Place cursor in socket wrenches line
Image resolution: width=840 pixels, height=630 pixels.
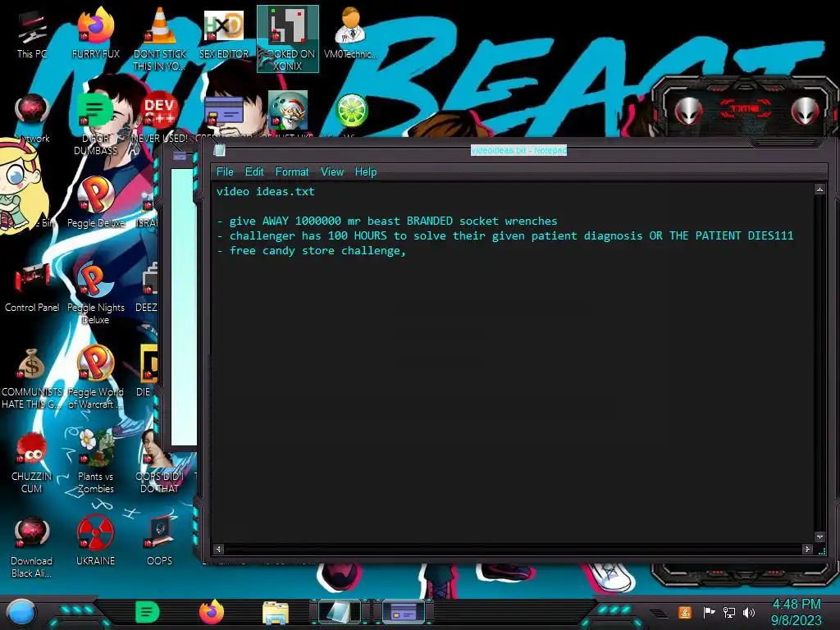click(387, 221)
